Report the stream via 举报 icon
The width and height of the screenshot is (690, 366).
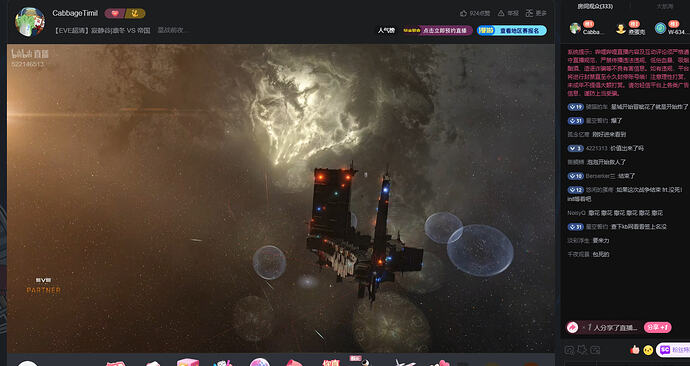pyautogui.click(x=508, y=13)
